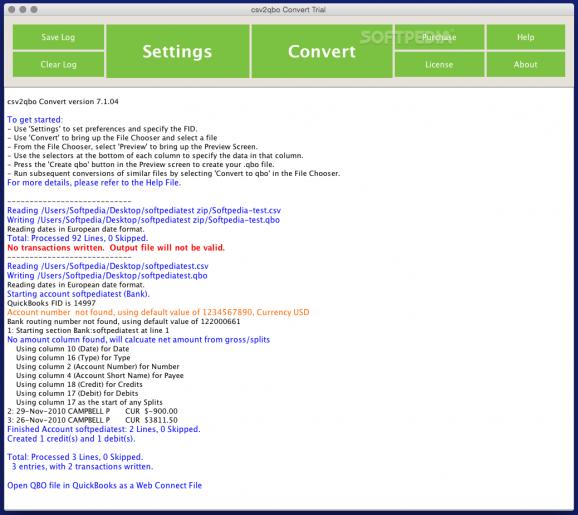Click 'QuickBooks FID is 14997' line
The height and width of the screenshot is (515, 578).
[x=52, y=303]
